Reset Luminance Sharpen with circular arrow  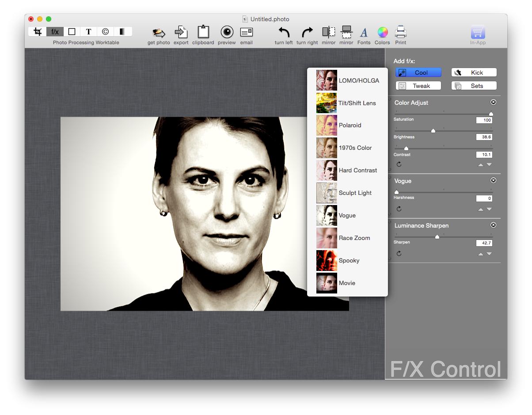pyautogui.click(x=399, y=254)
